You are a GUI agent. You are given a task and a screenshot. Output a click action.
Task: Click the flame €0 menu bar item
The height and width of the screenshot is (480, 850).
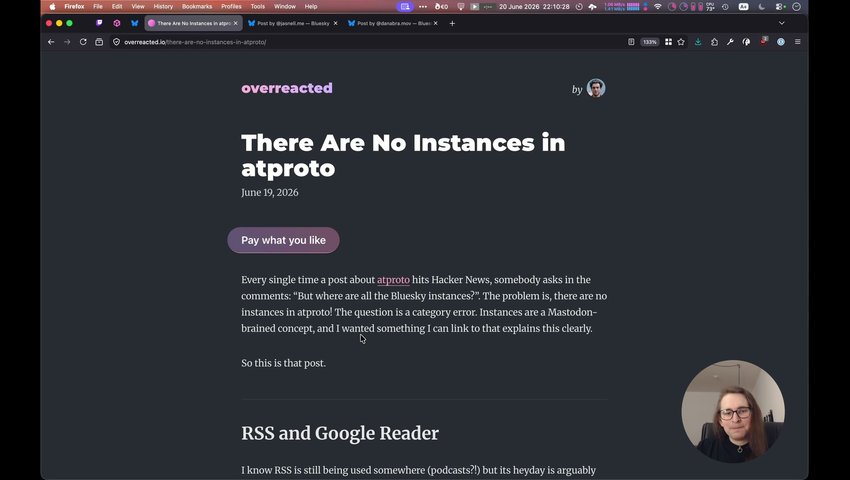click(x=441, y=7)
